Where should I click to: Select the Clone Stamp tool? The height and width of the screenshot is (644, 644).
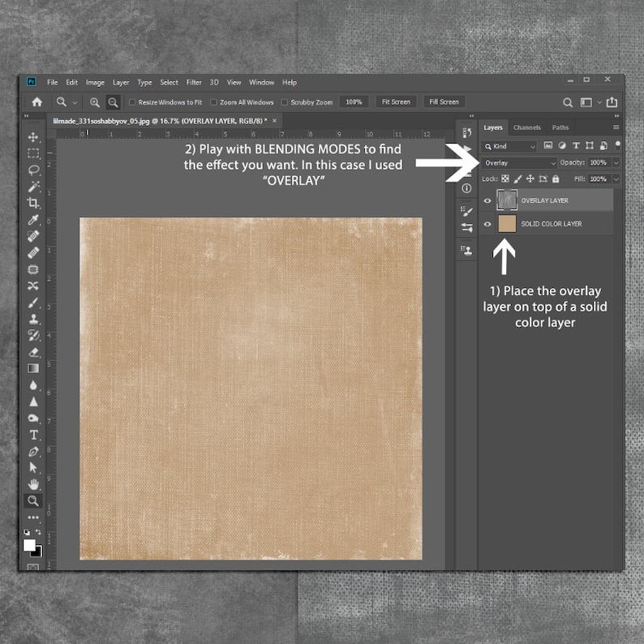tap(33, 319)
